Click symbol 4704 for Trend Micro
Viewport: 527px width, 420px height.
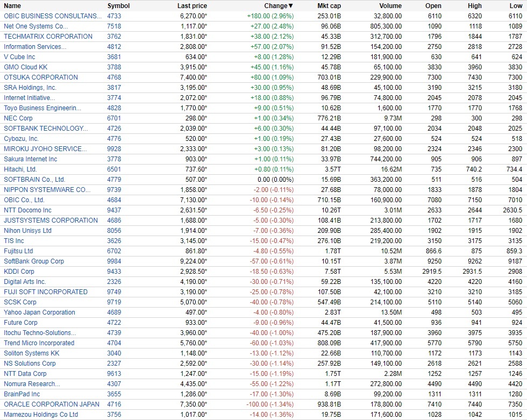point(114,343)
